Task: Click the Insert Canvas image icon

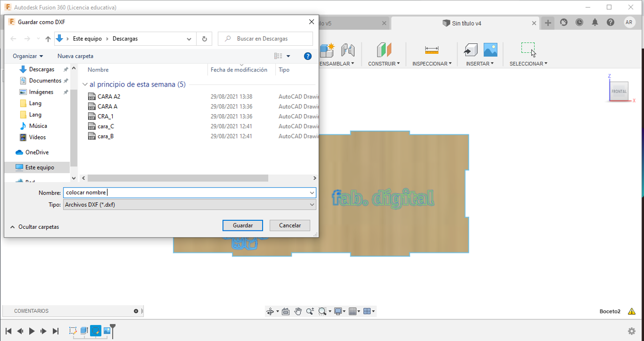Action: [x=490, y=49]
